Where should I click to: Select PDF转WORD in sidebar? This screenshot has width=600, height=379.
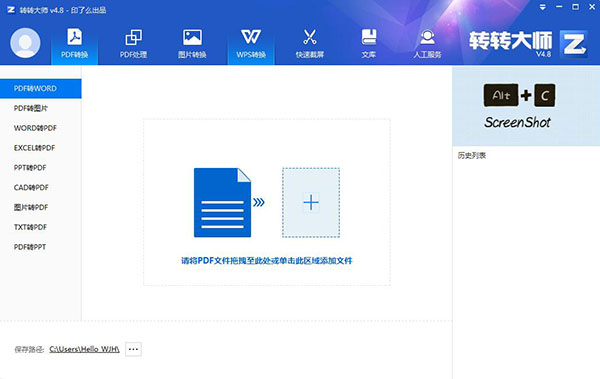[41, 88]
